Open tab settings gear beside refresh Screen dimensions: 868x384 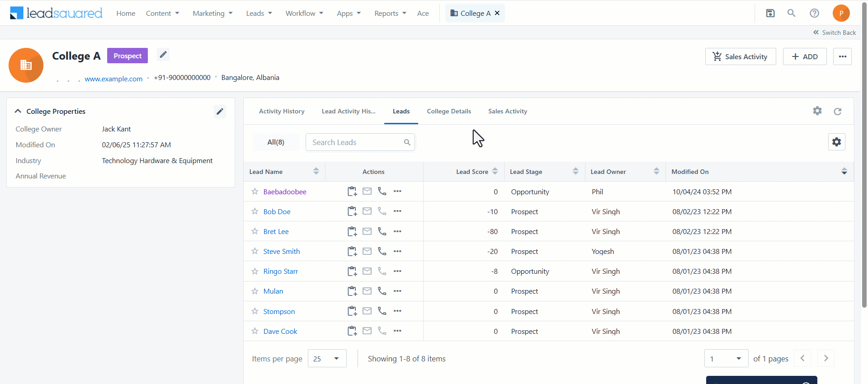[x=817, y=111]
